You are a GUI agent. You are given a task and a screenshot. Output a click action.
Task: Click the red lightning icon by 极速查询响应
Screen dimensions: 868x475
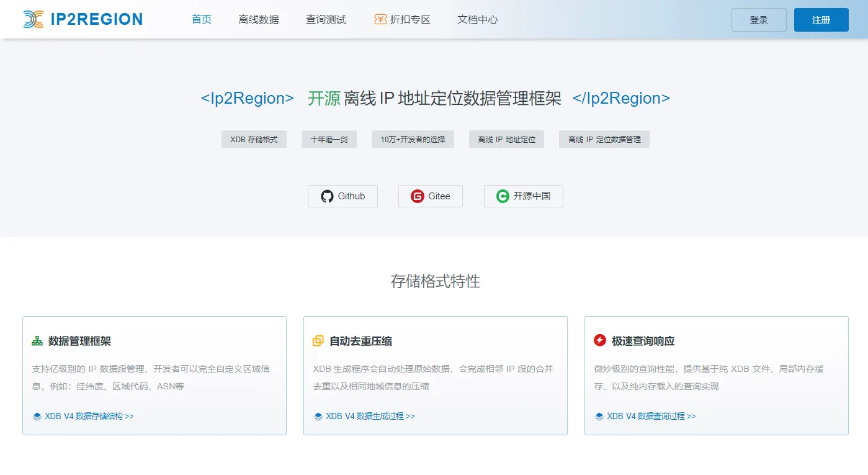[x=599, y=340]
